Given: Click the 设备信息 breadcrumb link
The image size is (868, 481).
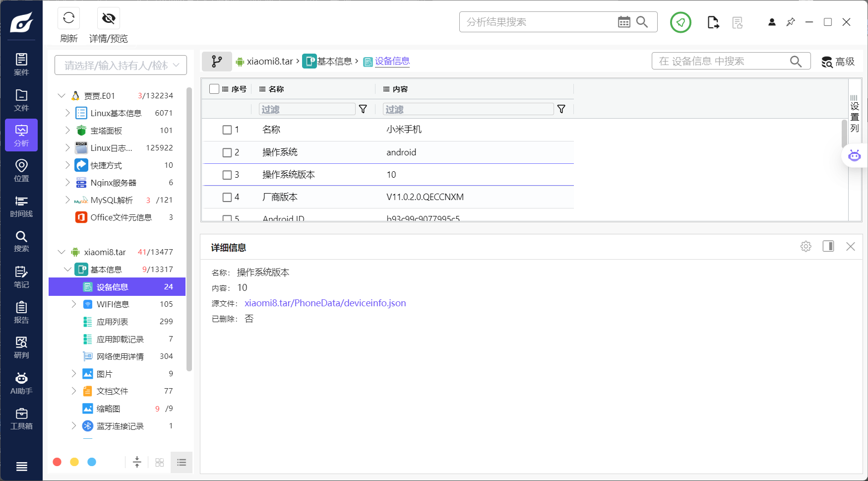Looking at the screenshot, I should pyautogui.click(x=392, y=61).
